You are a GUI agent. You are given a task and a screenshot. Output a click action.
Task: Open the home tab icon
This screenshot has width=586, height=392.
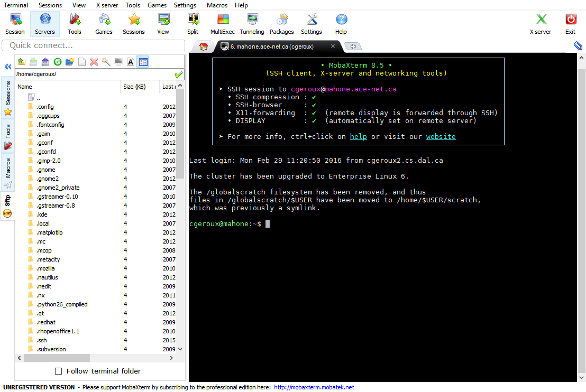pos(203,46)
